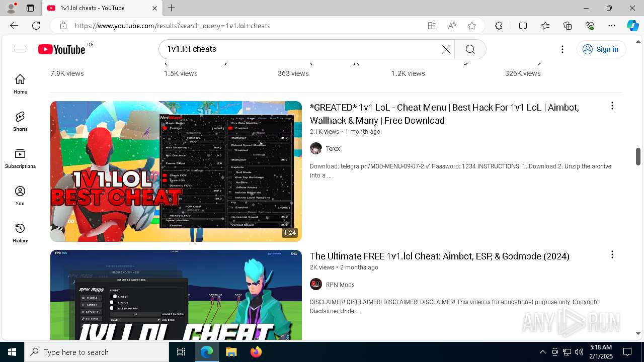Screen dimensions: 644x362
Task: Open a new browser tab
Action: [172, 8]
